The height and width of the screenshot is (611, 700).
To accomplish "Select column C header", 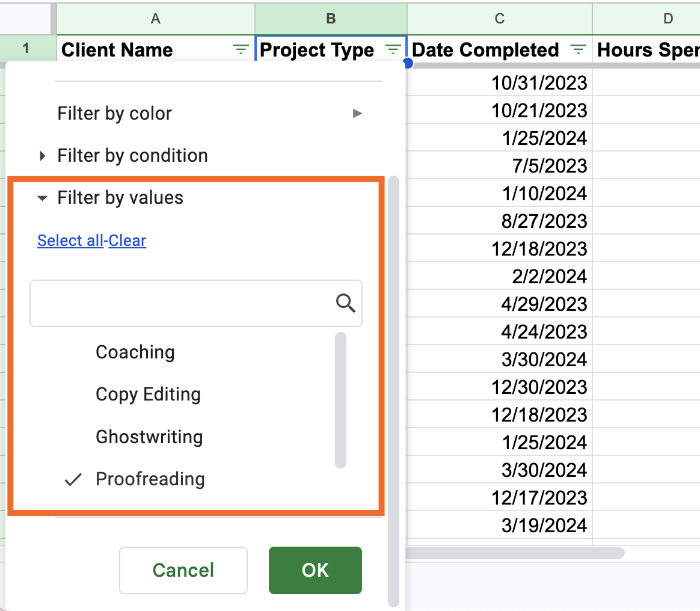I will pyautogui.click(x=500, y=19).
